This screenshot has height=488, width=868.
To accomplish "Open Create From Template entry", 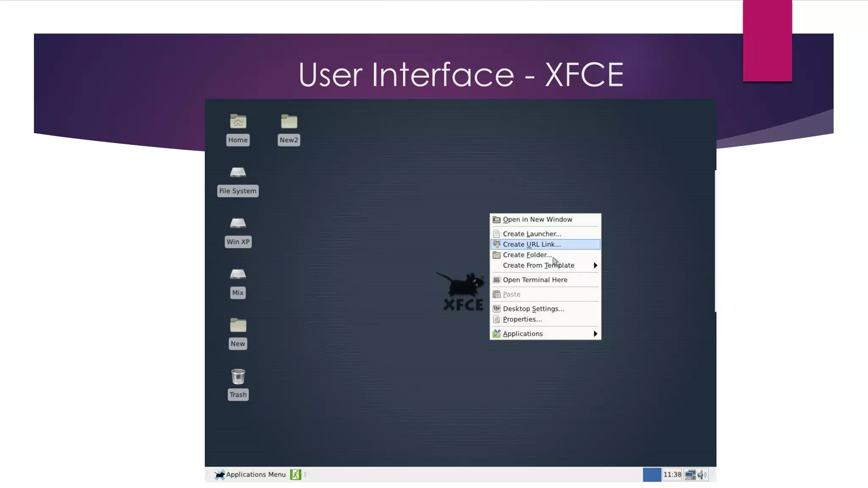I will click(545, 265).
